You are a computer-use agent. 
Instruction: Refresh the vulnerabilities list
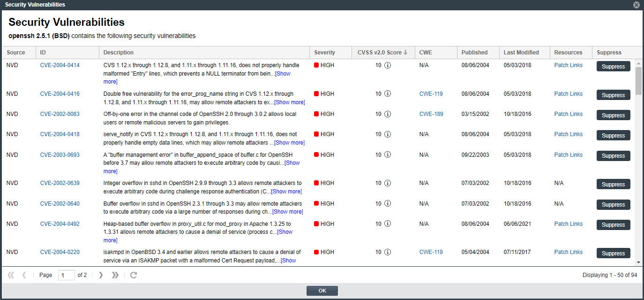(134, 275)
